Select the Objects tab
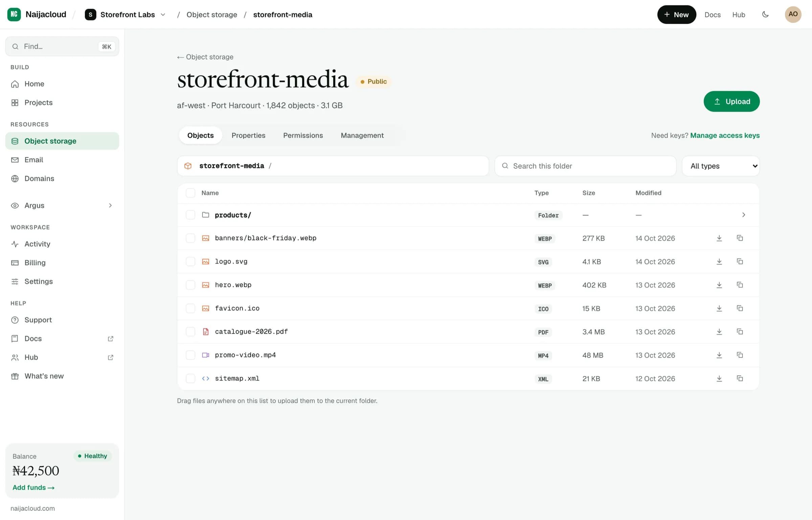Image resolution: width=812 pixels, height=520 pixels. coord(200,135)
